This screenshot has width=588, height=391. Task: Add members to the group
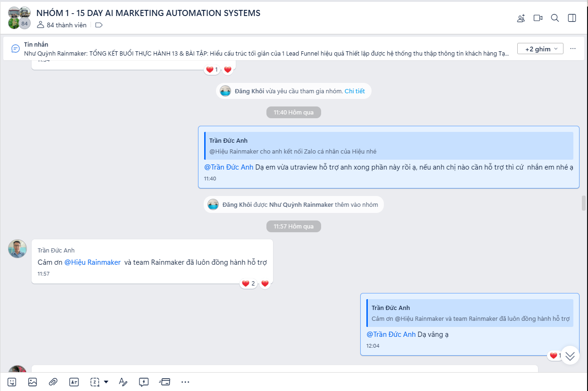521,18
